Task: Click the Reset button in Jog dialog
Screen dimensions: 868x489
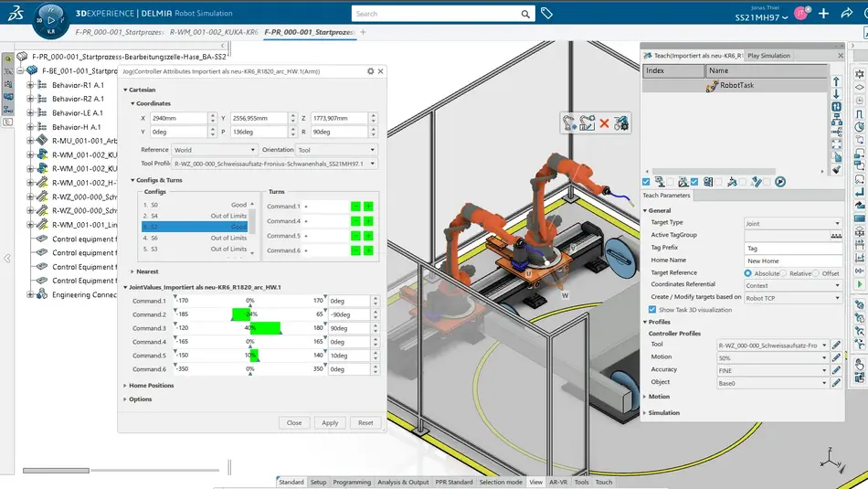Action: [365, 422]
